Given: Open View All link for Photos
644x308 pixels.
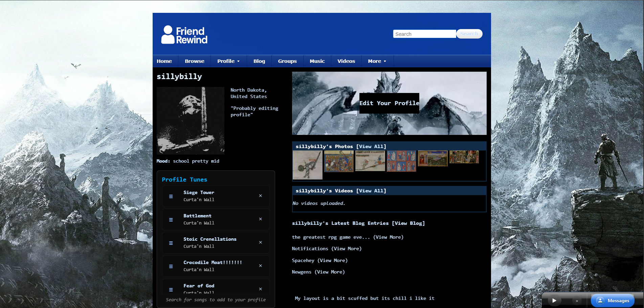Looking at the screenshot, I should [371, 146].
